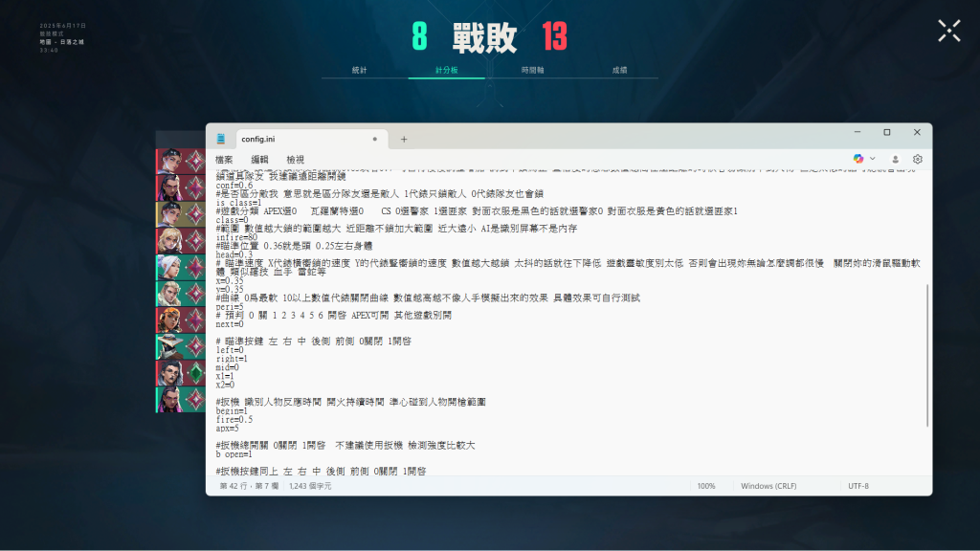Open the account profile icon in Notepad

click(895, 160)
